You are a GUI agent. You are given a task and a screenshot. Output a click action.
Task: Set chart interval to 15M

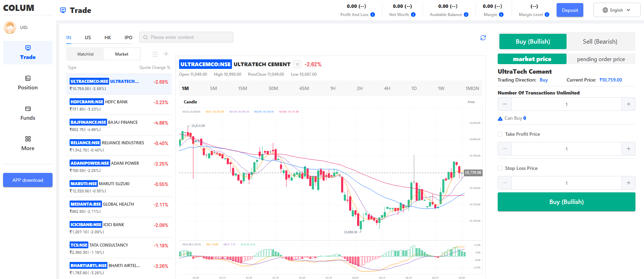tap(243, 88)
